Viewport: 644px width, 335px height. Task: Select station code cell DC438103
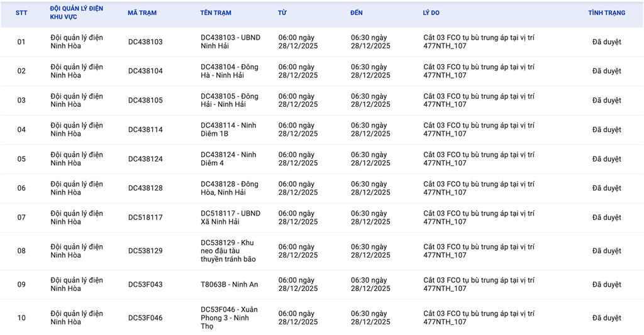(145, 42)
